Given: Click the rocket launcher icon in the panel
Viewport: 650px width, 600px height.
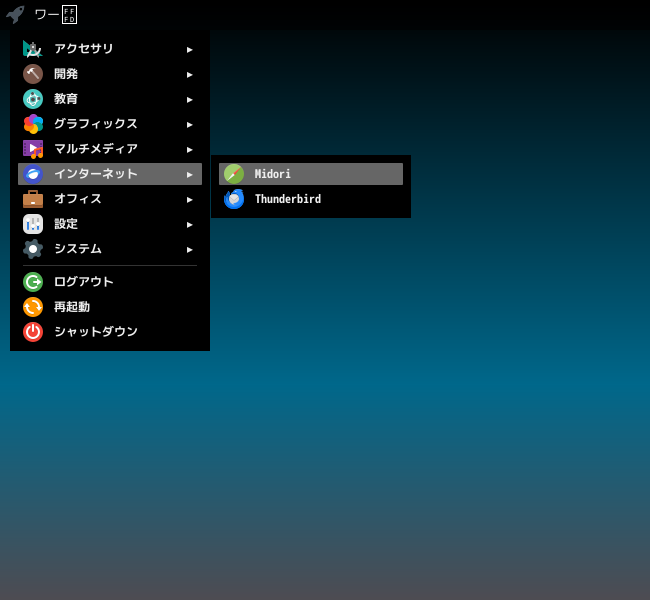Looking at the screenshot, I should point(15,15).
